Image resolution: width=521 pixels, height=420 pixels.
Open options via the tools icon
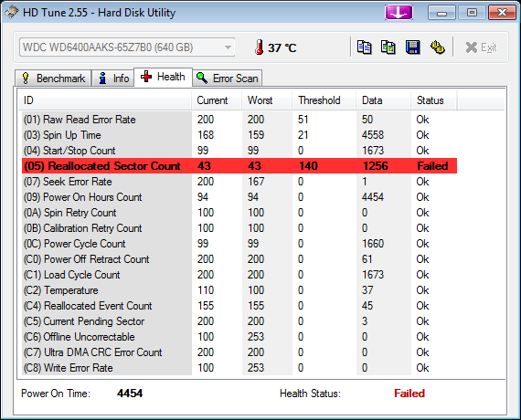(x=438, y=47)
